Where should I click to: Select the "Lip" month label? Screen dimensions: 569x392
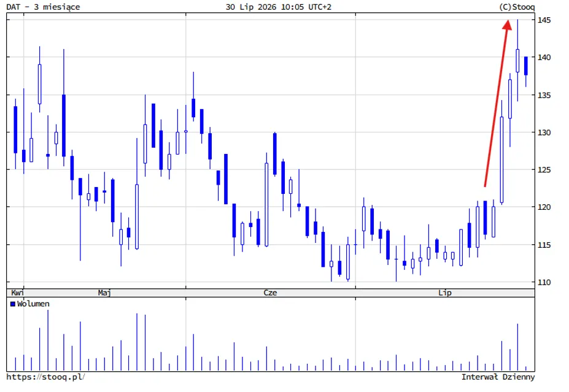click(x=445, y=293)
